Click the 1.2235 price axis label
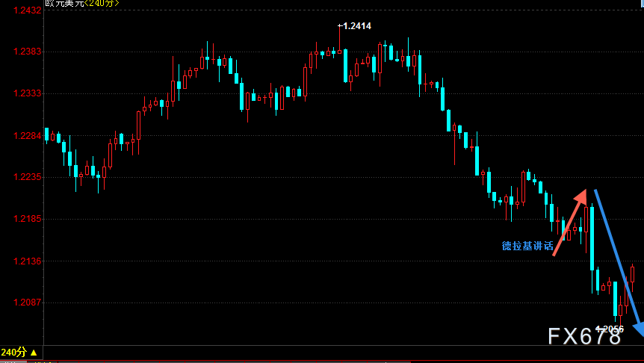 tap(21, 177)
